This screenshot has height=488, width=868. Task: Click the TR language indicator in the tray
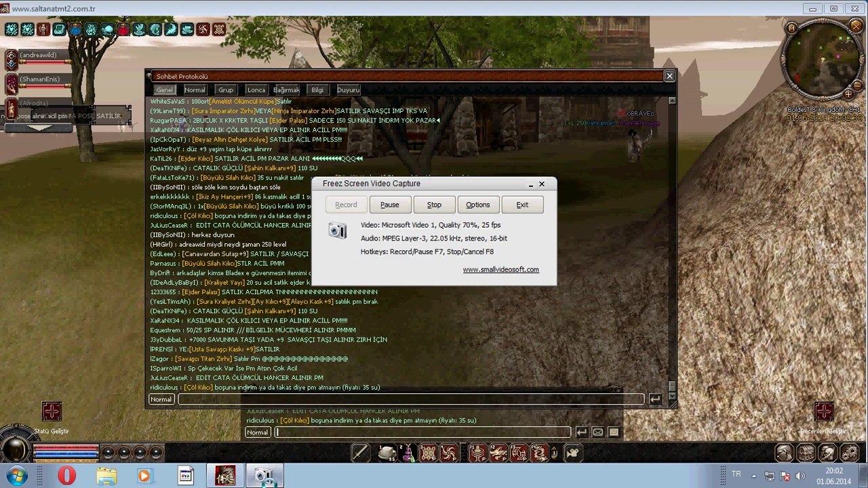click(736, 474)
